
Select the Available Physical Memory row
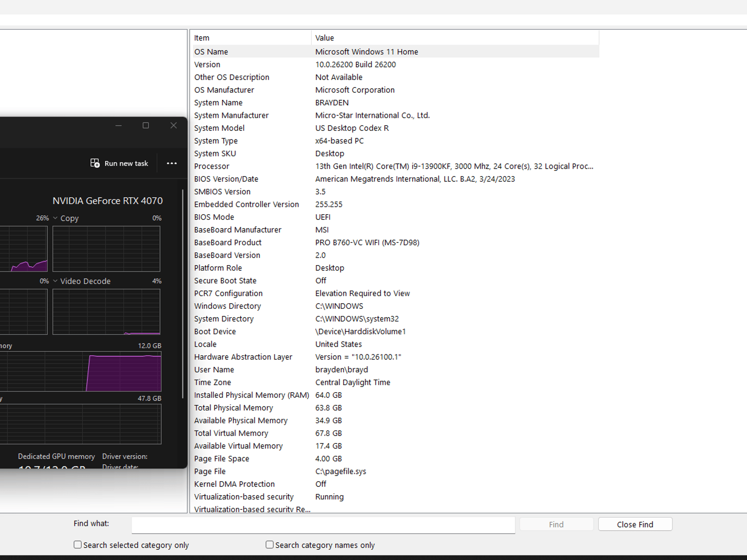pos(396,421)
